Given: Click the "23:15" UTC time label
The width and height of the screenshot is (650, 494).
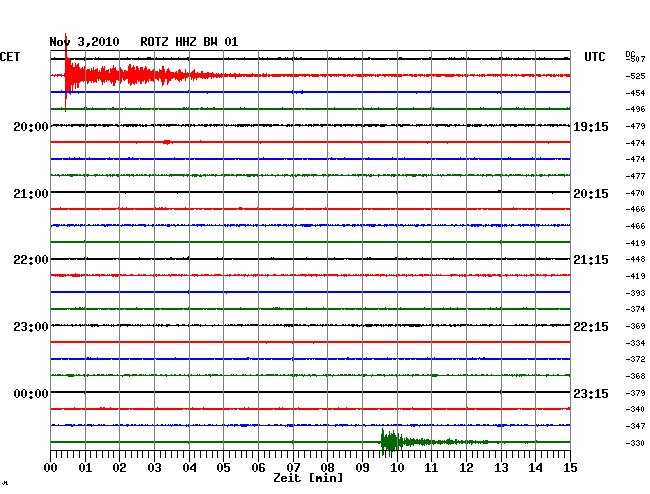Looking at the screenshot, I should (x=591, y=393).
